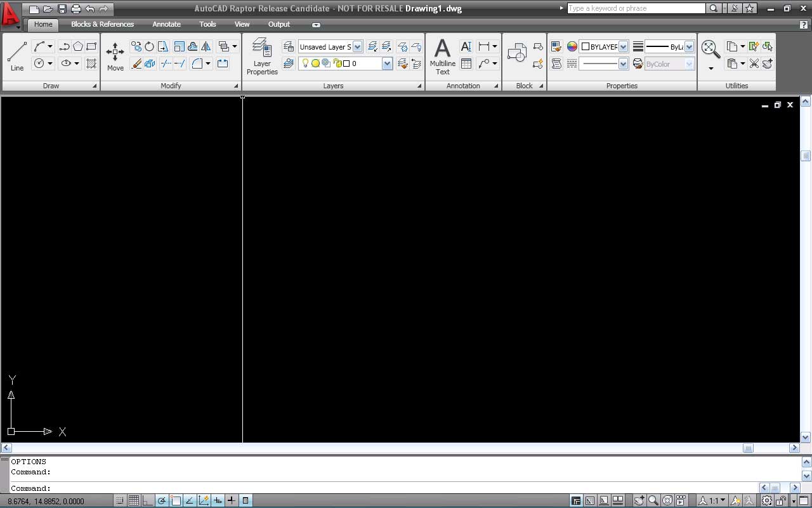Select the Polygon tool in Draw panel
812x508 pixels.
[77, 46]
